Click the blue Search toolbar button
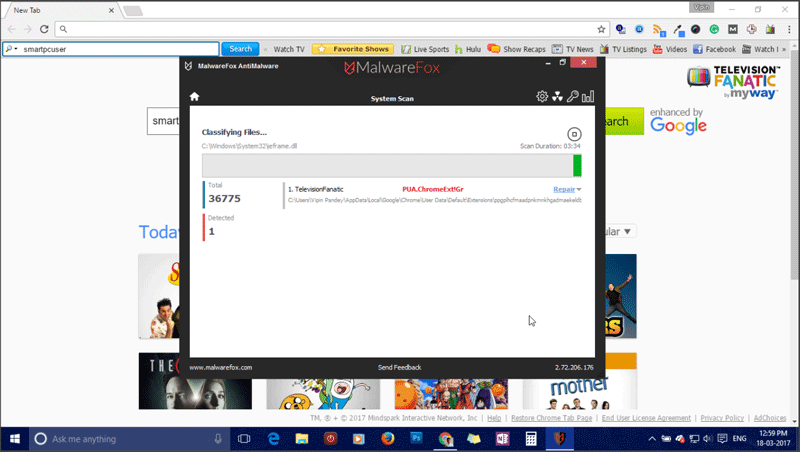 point(240,49)
